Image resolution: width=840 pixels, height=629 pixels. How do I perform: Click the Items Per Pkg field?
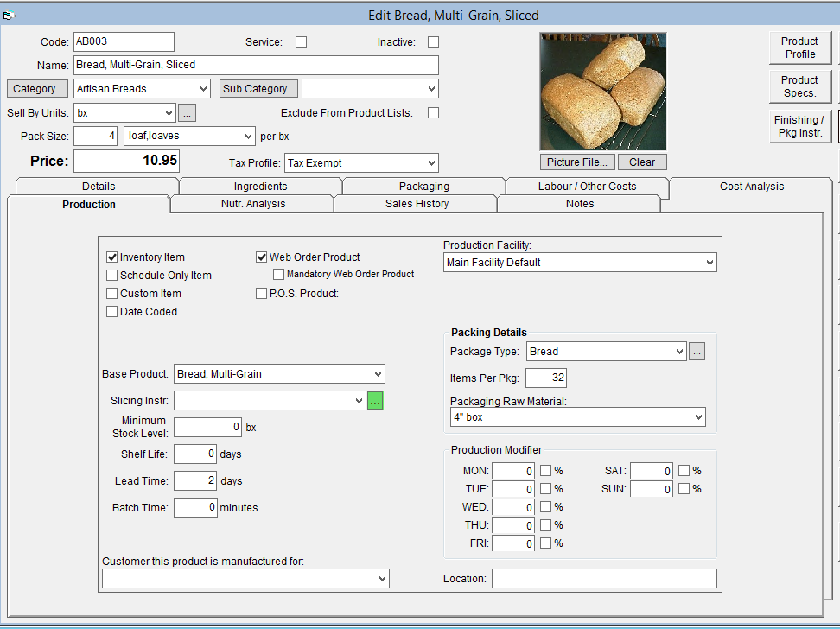[546, 378]
